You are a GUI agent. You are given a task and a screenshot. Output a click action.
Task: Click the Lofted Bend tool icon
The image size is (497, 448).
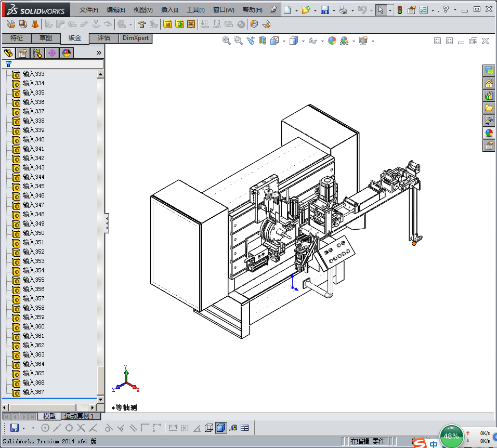(x=35, y=24)
